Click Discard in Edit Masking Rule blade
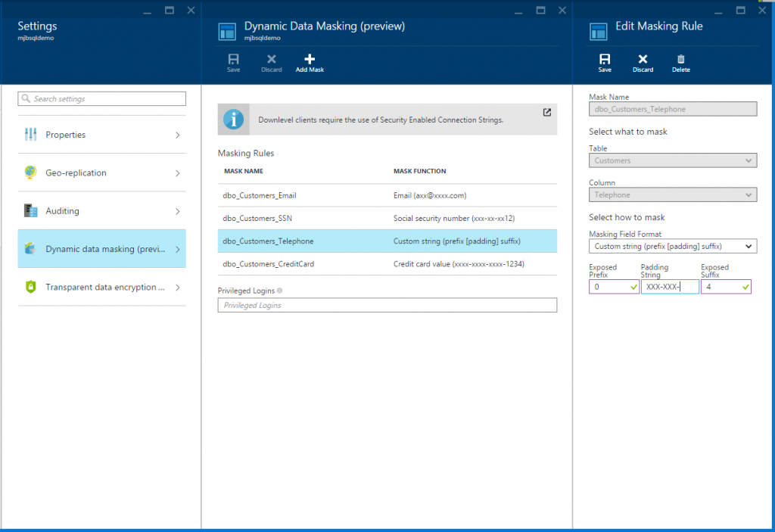775x532 pixels. click(x=642, y=62)
